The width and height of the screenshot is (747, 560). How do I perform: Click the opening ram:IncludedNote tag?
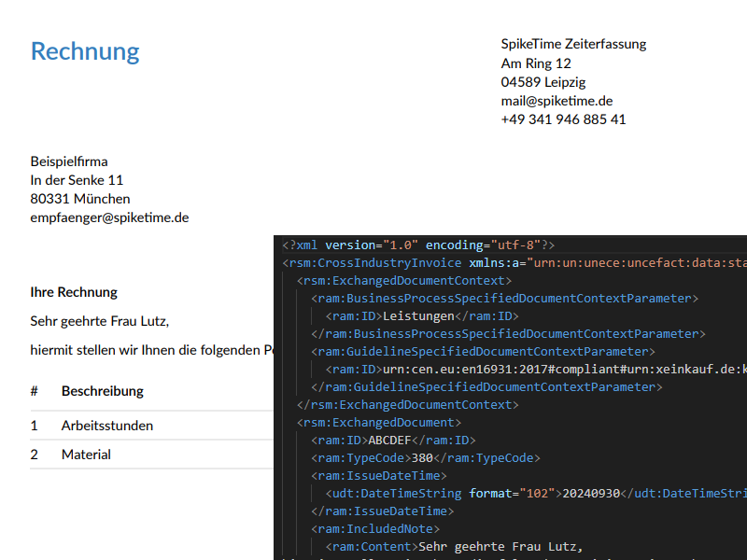click(x=375, y=529)
